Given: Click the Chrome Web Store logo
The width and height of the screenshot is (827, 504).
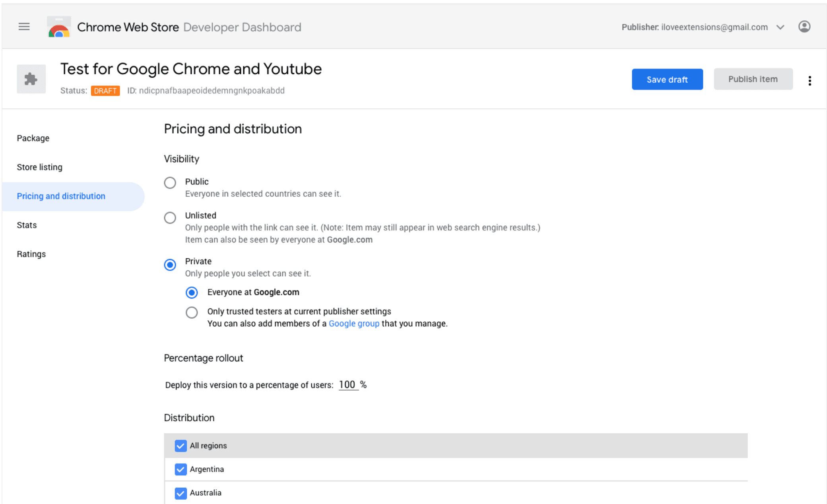Looking at the screenshot, I should 59,27.
